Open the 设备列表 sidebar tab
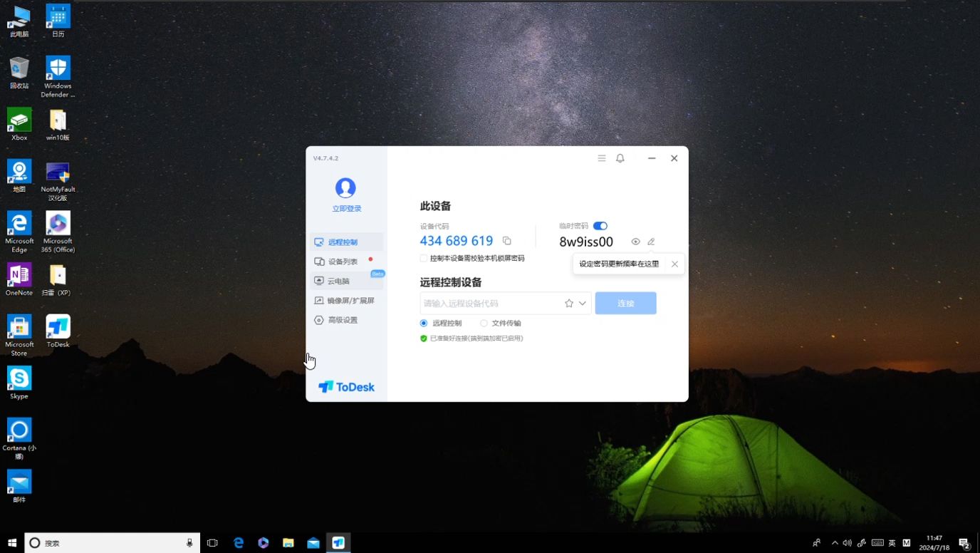The width and height of the screenshot is (980, 553). tap(343, 262)
